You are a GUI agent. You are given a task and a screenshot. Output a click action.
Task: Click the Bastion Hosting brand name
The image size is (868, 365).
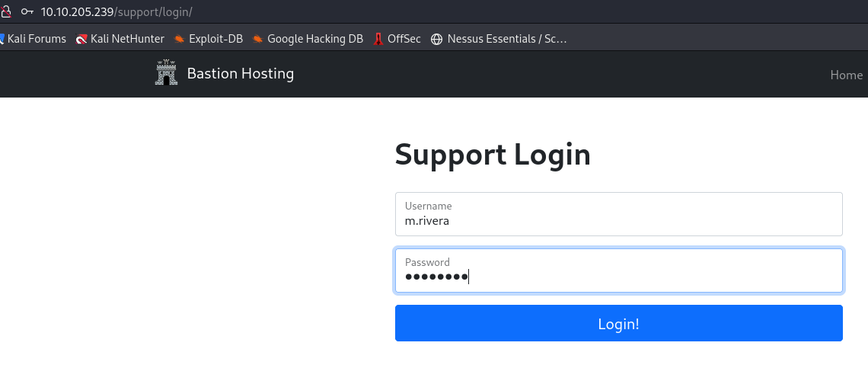pos(240,74)
